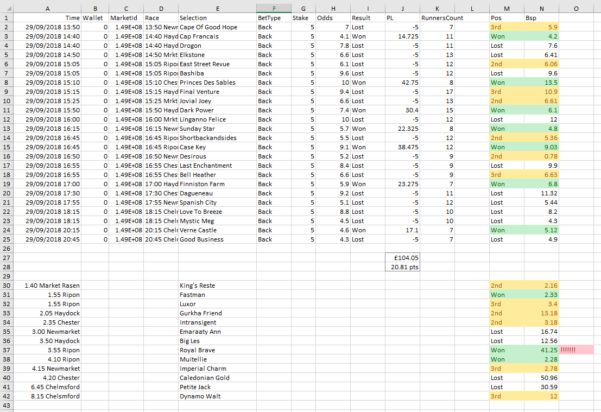
Task: Select the 'East Street Revue' cell
Action: [x=217, y=64]
